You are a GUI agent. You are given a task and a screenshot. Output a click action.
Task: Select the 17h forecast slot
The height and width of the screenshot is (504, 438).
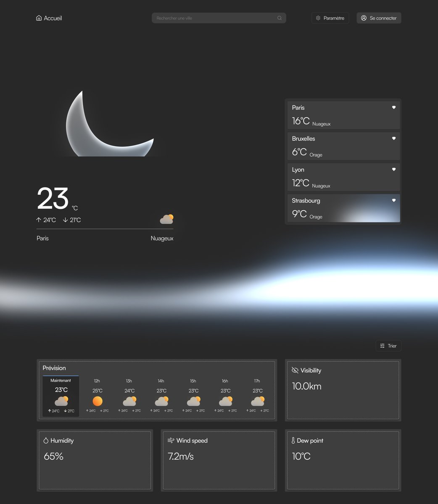coord(257,396)
